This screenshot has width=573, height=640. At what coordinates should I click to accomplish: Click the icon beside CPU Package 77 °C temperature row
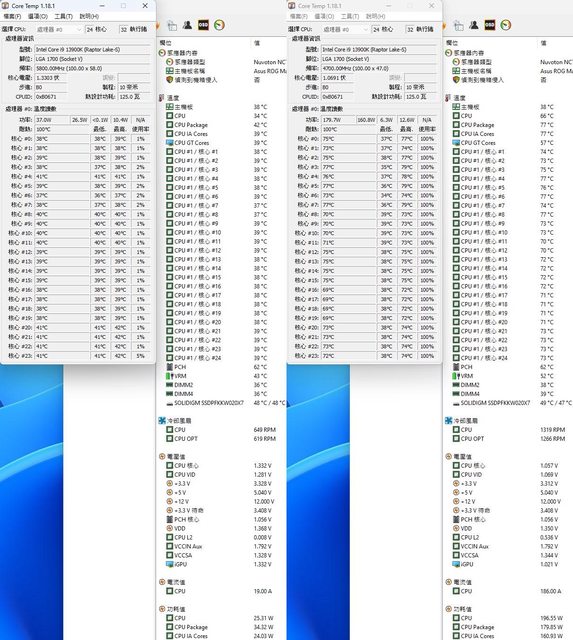[456, 124]
